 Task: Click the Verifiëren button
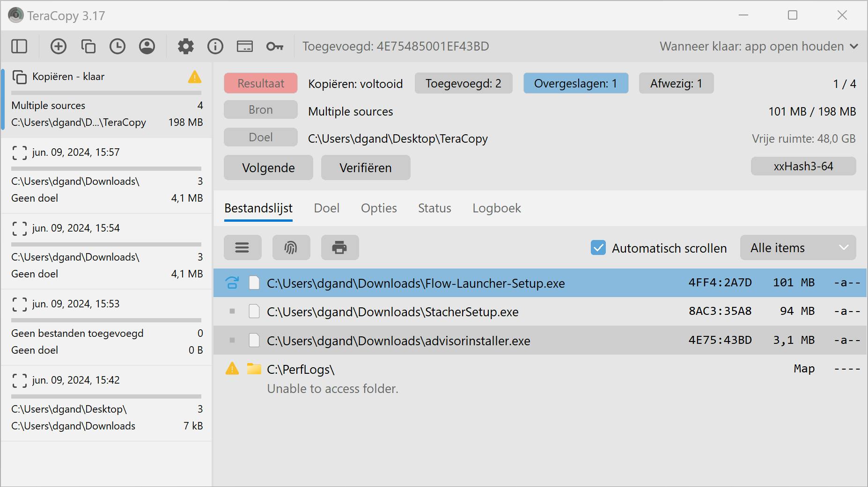365,167
